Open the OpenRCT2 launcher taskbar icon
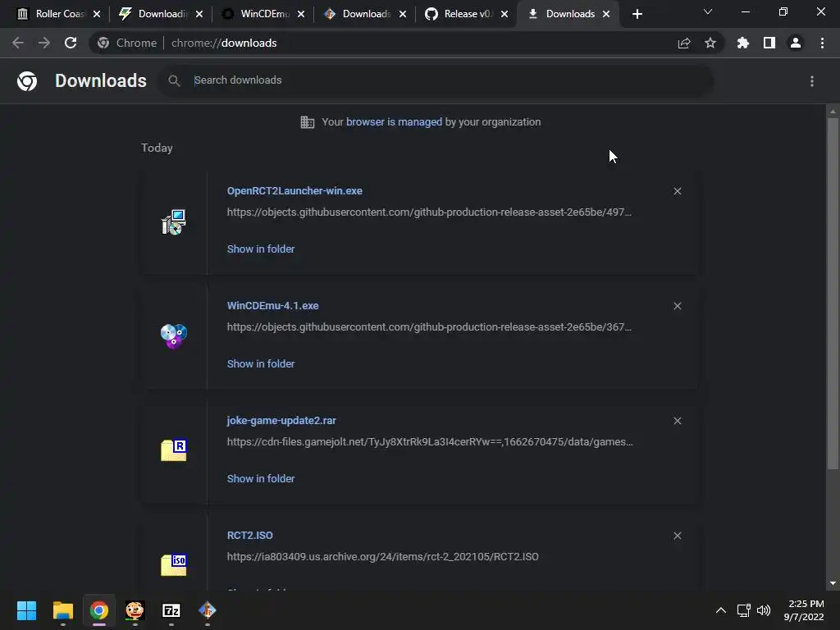Viewport: 840px width, 630px height. [x=208, y=610]
